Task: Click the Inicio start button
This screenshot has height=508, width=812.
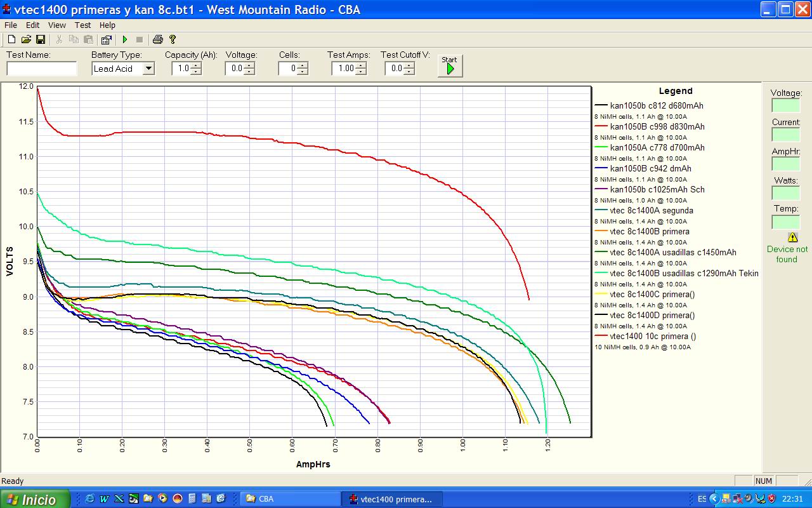Action: [36, 499]
